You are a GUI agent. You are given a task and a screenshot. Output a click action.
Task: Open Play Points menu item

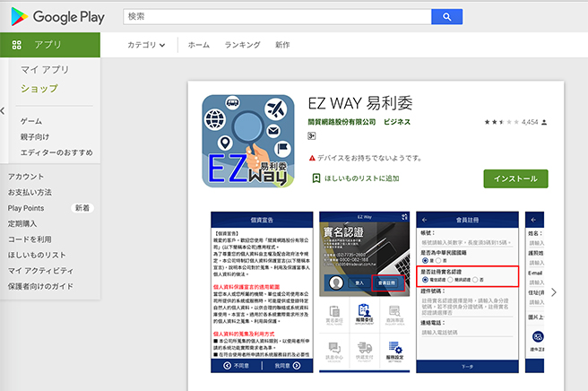(26, 208)
